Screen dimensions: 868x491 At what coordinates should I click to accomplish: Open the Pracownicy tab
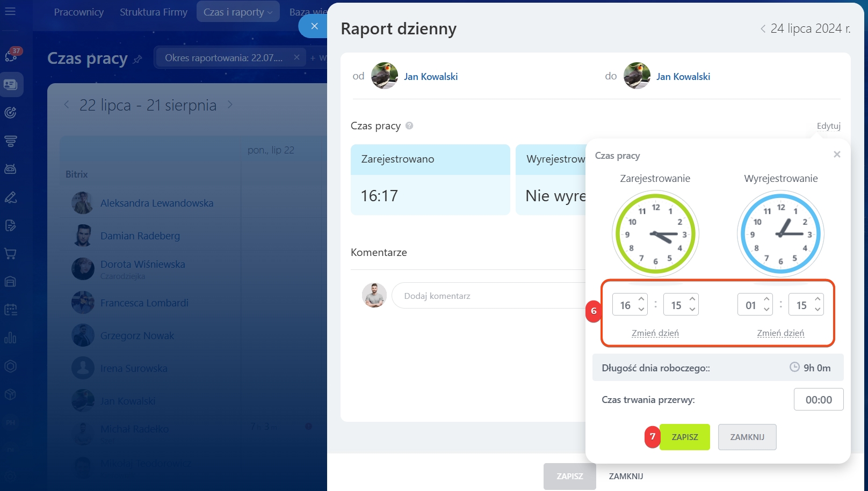point(78,12)
